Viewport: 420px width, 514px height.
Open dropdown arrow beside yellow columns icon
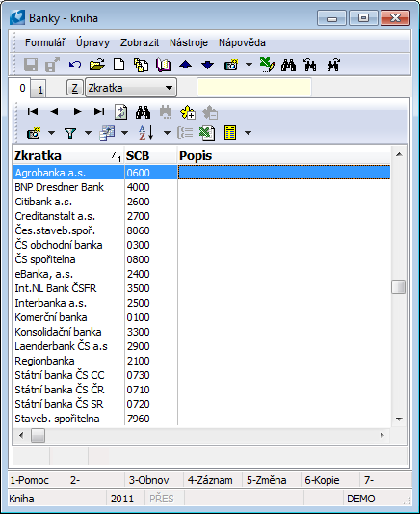(249, 133)
